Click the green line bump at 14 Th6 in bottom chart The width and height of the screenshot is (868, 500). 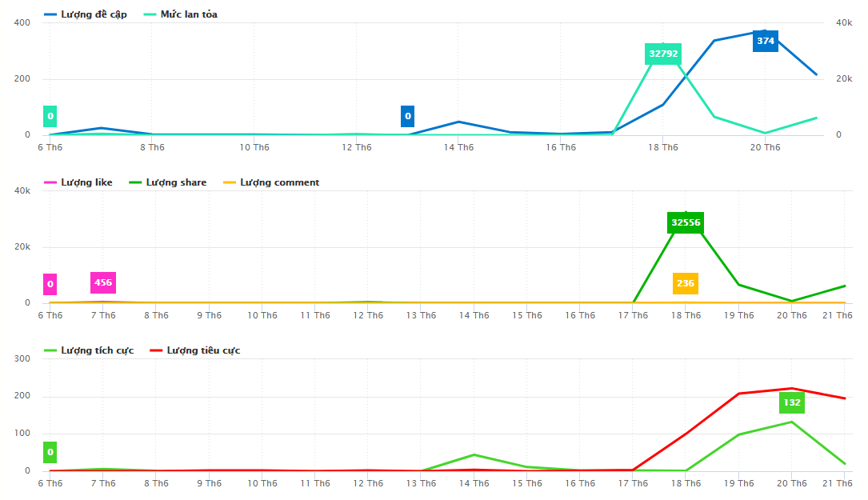474,454
